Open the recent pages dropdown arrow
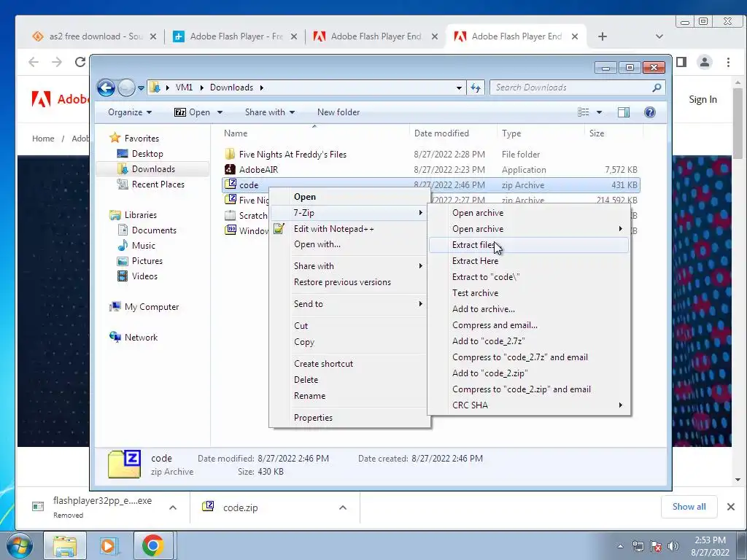This screenshot has height=560, width=747. tap(141, 88)
